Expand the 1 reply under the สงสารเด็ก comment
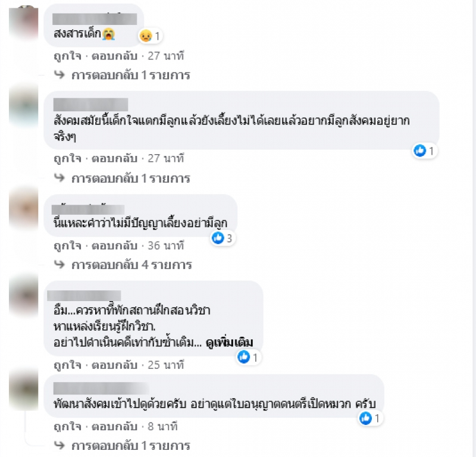The width and height of the screenshot is (476, 457). pyautogui.click(x=130, y=75)
